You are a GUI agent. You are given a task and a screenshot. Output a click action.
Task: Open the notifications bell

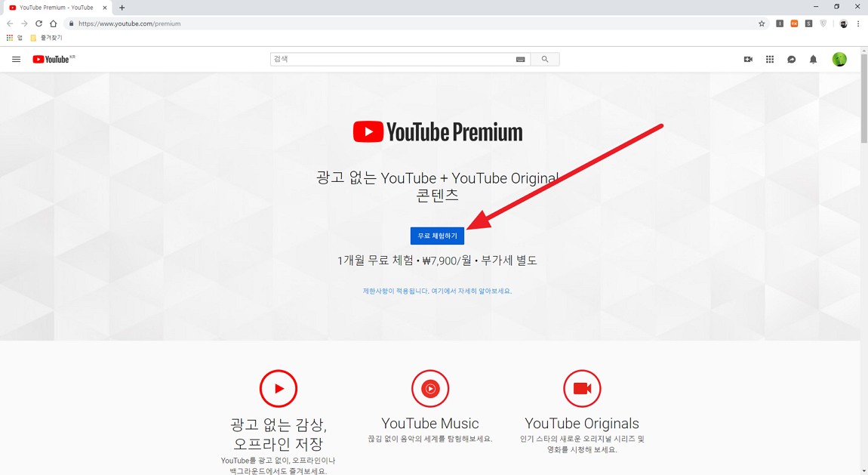(813, 59)
